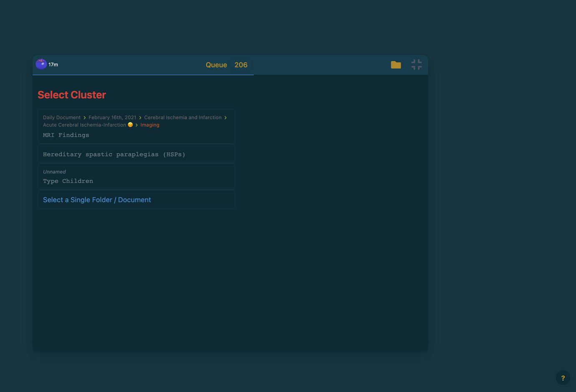576x392 pixels.
Task: Open Select a Single Folder / Document
Action: [96, 199]
